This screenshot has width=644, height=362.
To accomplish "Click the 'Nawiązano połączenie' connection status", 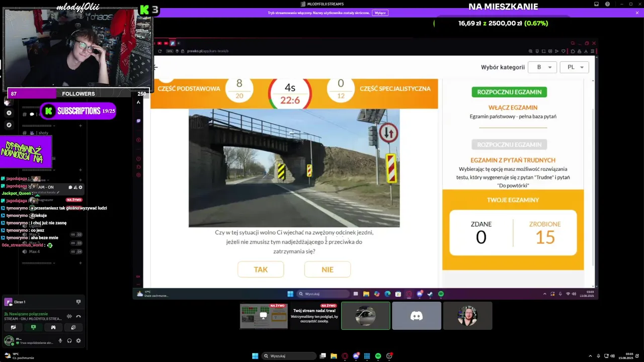I will 29,314.
